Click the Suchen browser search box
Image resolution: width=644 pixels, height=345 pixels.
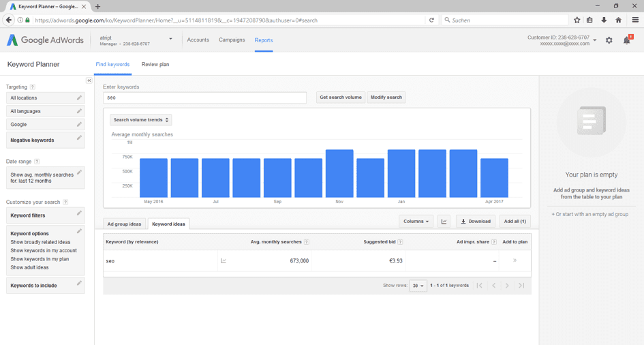point(505,20)
